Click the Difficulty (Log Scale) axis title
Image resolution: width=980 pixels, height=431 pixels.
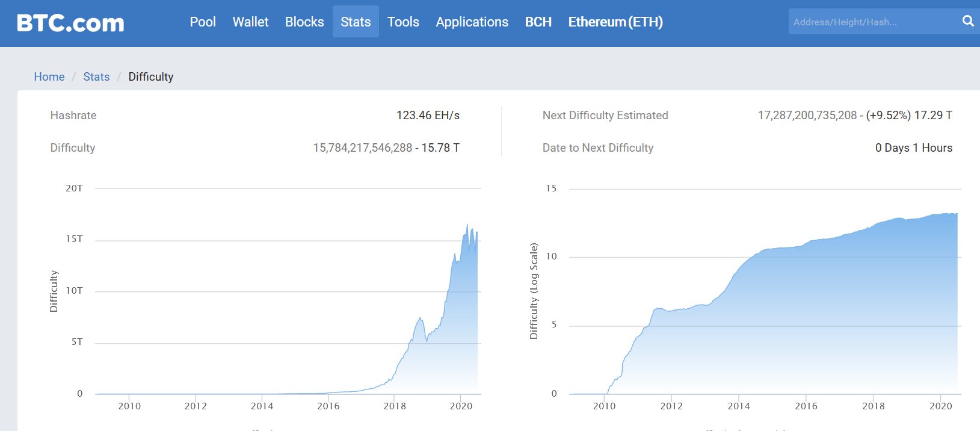click(x=534, y=291)
